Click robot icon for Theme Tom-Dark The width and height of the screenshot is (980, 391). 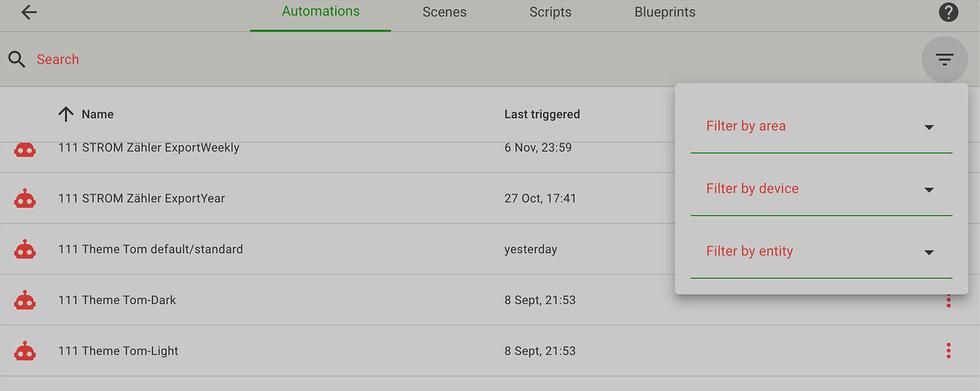coord(25,300)
